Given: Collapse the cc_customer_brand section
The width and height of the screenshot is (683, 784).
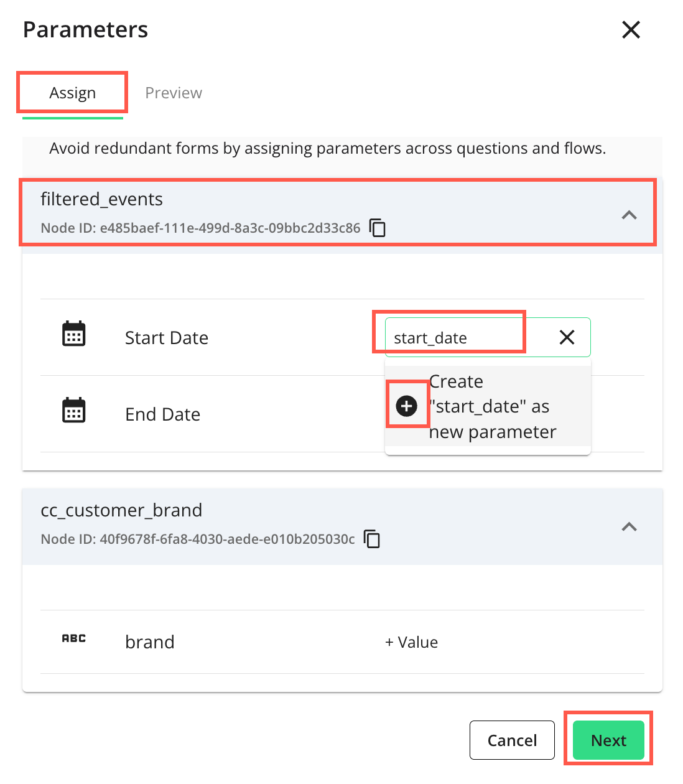Looking at the screenshot, I should pos(629,527).
